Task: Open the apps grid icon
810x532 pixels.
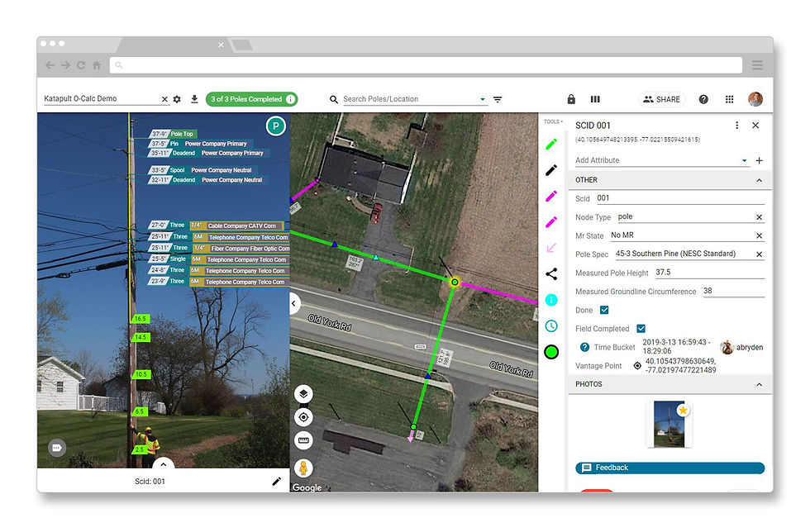Action: click(729, 99)
